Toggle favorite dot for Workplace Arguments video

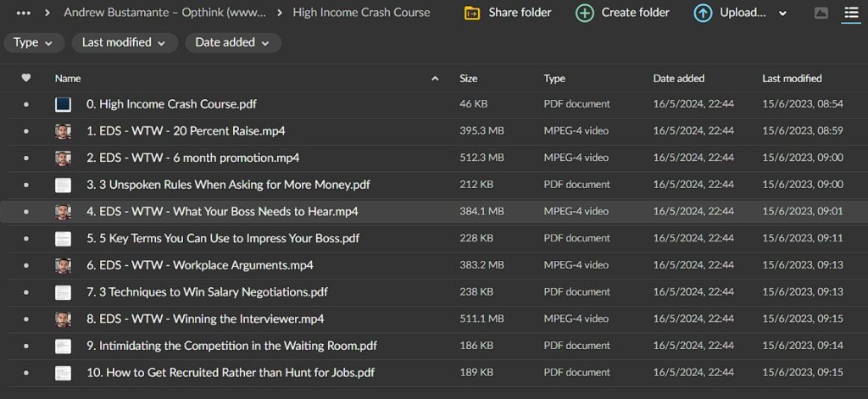[x=26, y=265]
